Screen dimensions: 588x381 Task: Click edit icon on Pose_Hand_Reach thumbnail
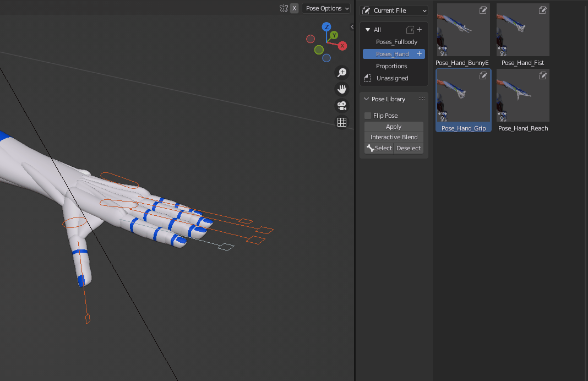543,76
